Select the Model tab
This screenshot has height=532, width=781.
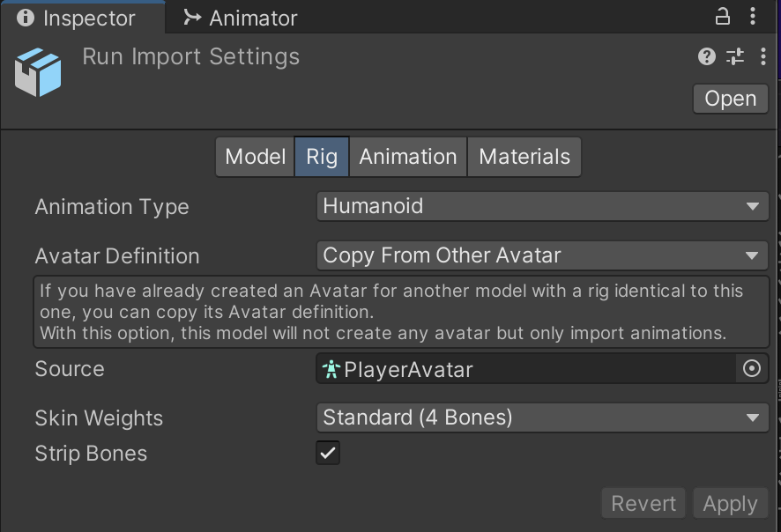point(255,157)
